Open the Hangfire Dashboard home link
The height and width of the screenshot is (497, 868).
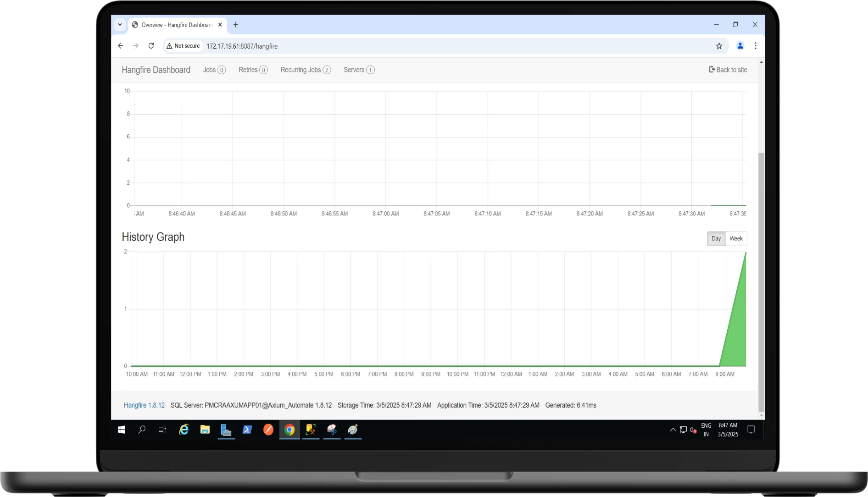156,70
